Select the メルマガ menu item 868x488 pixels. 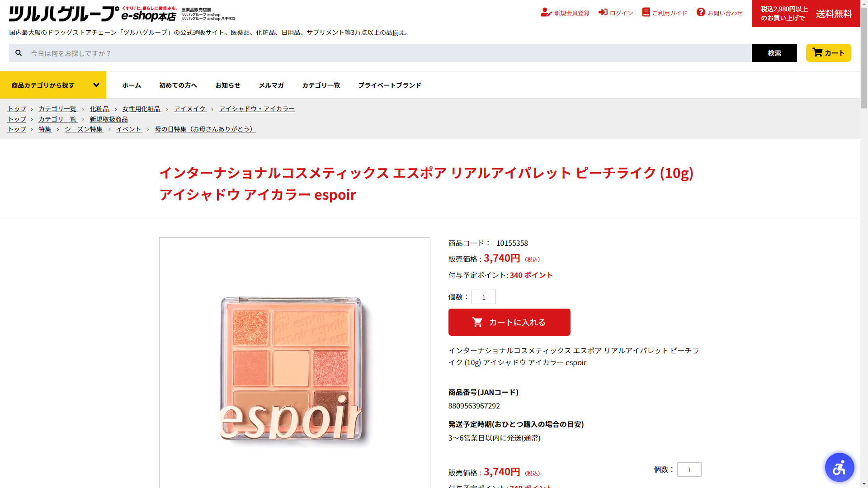pyautogui.click(x=271, y=85)
